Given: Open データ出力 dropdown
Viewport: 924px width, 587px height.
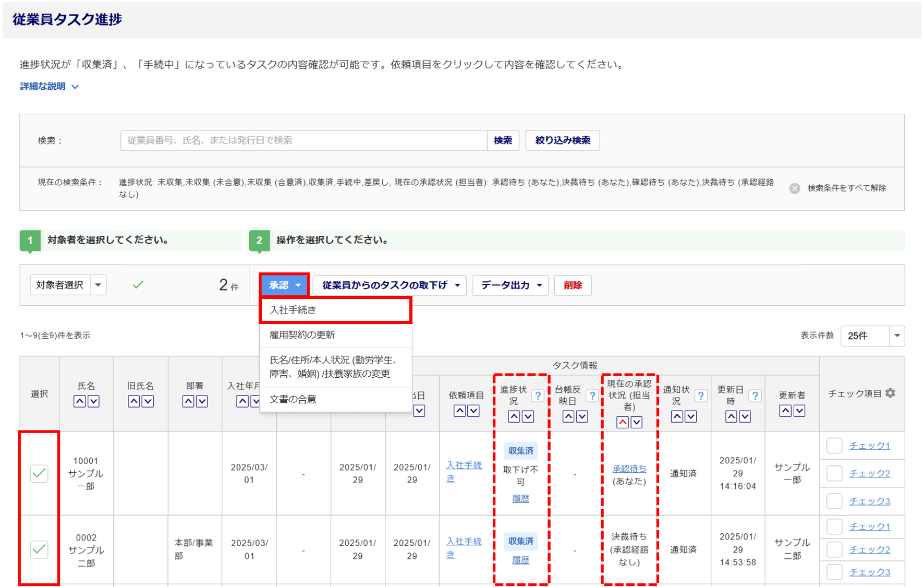Looking at the screenshot, I should (510, 285).
